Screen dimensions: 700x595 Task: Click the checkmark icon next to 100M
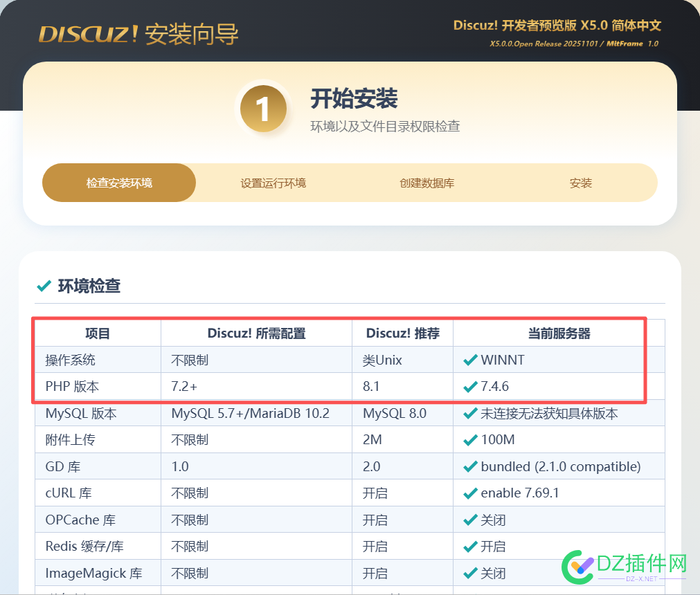(470, 440)
